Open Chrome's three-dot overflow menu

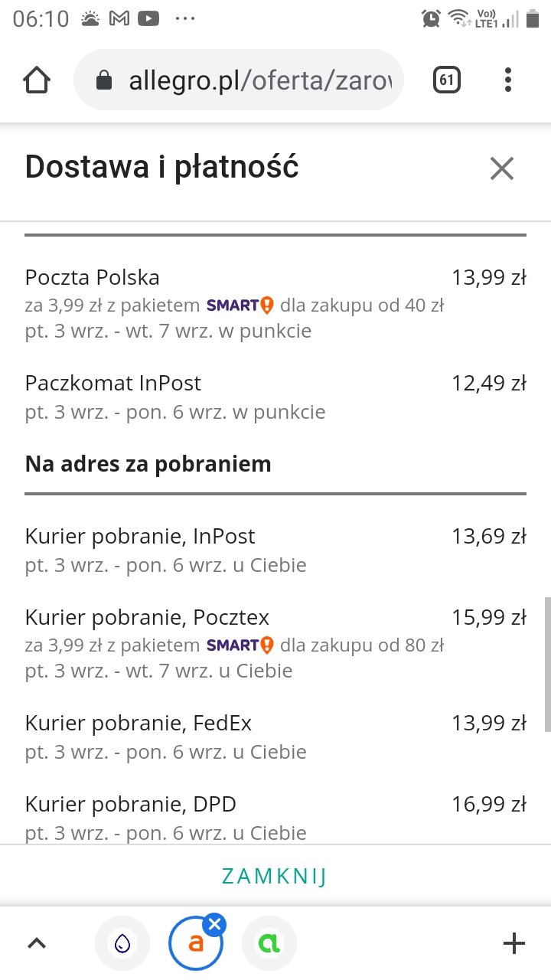(x=508, y=80)
